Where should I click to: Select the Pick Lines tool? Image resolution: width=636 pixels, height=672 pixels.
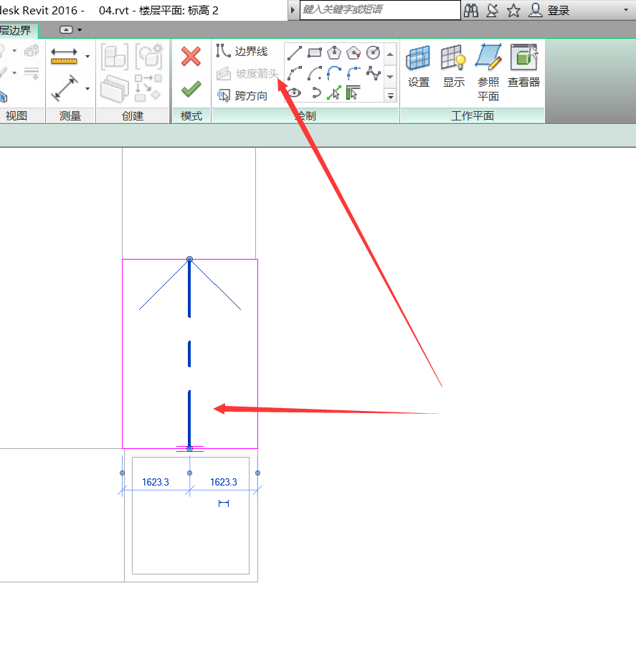click(x=333, y=93)
